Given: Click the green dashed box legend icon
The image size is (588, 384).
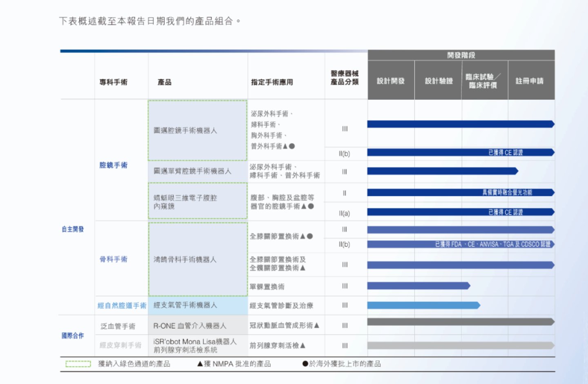Looking at the screenshot, I should tap(78, 364).
